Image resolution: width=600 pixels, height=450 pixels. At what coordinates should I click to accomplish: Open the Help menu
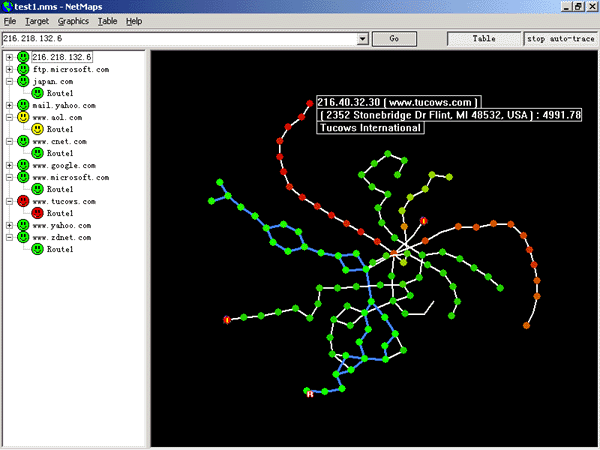pyautogui.click(x=134, y=21)
